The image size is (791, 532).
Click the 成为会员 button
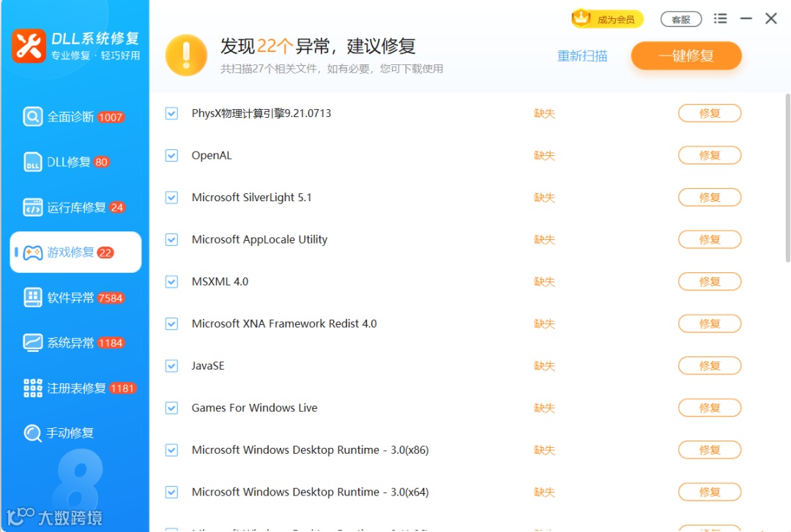(x=607, y=19)
